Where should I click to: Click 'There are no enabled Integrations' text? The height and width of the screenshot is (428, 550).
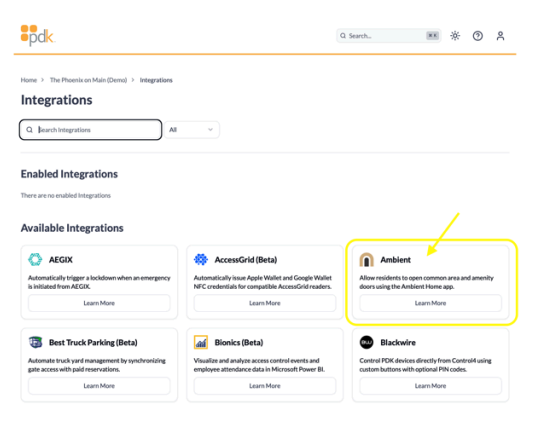[66, 195]
